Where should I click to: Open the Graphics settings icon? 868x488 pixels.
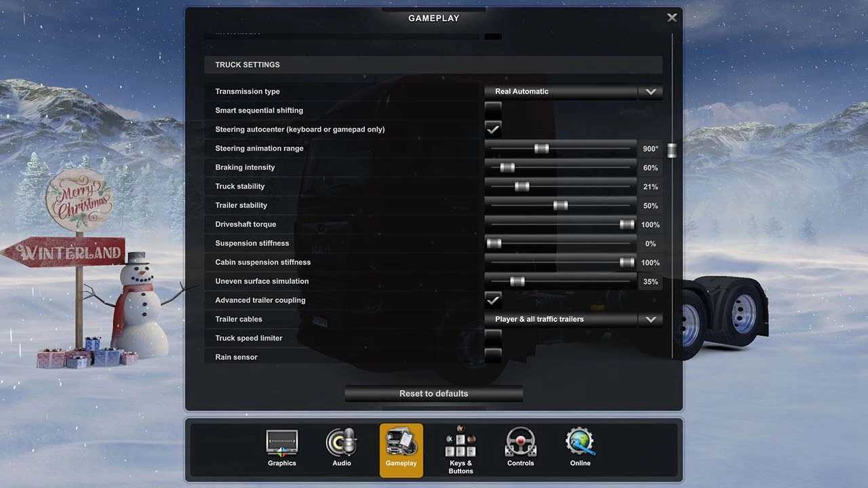tap(281, 444)
